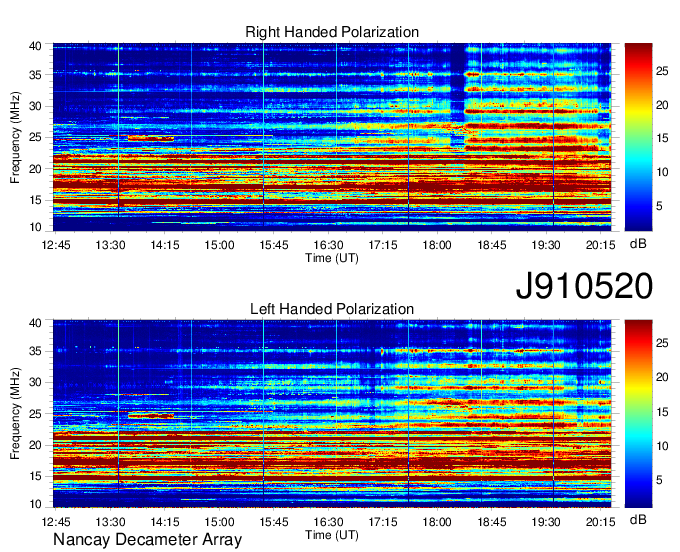The height and width of the screenshot is (552, 680).
Task: Click 10 dB tick on Left Handed colorbar
Action: pyautogui.click(x=662, y=446)
